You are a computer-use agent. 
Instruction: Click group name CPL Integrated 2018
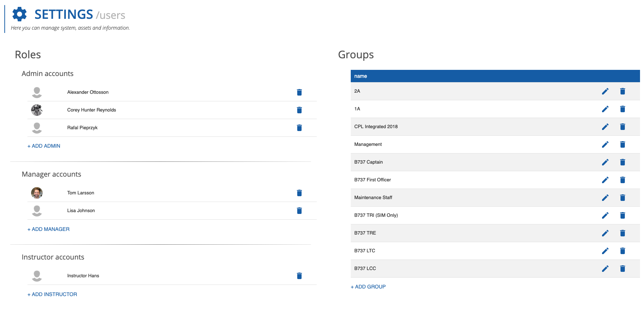coord(376,127)
